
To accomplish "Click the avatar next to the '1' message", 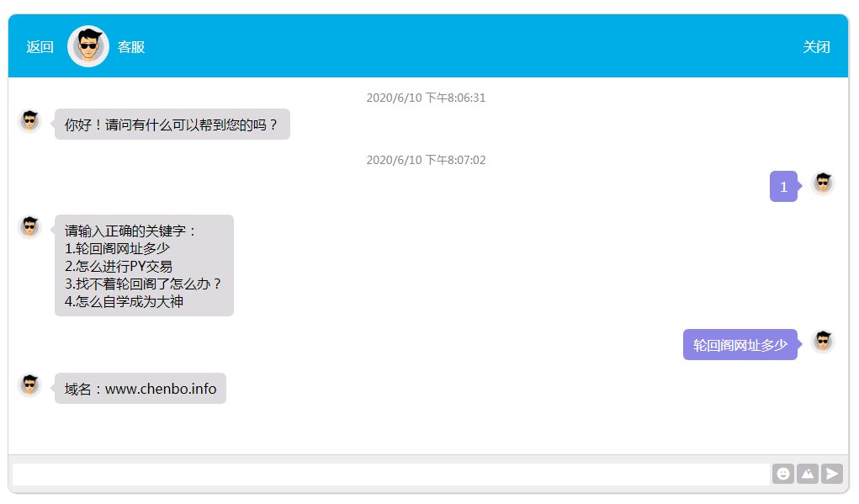I will coord(823,183).
